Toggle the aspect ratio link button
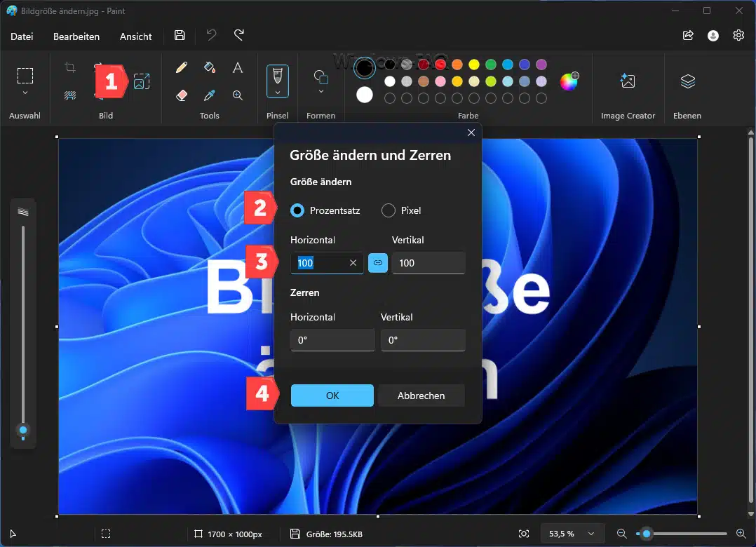This screenshot has height=547, width=756. click(x=378, y=263)
